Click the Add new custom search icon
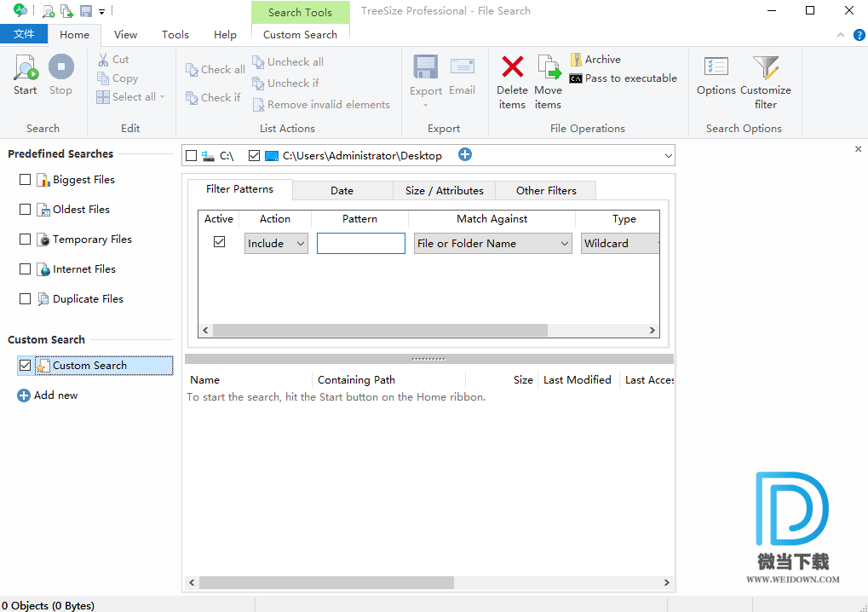 [23, 395]
